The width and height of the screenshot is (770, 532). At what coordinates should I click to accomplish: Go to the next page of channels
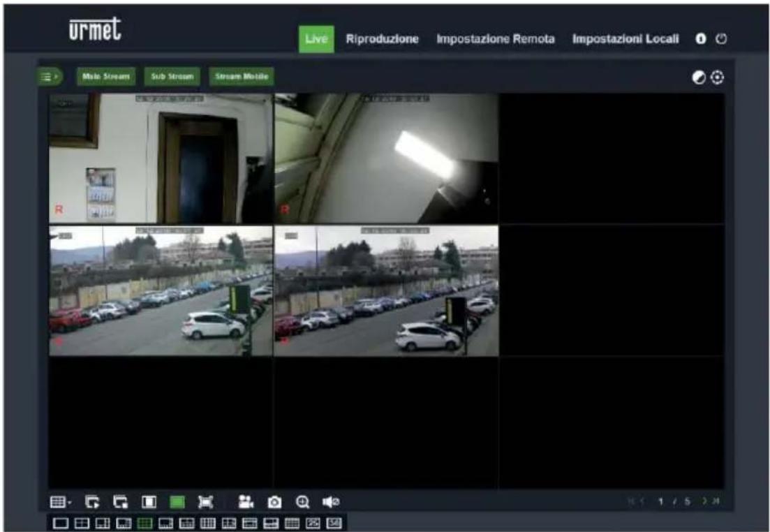pos(705,501)
